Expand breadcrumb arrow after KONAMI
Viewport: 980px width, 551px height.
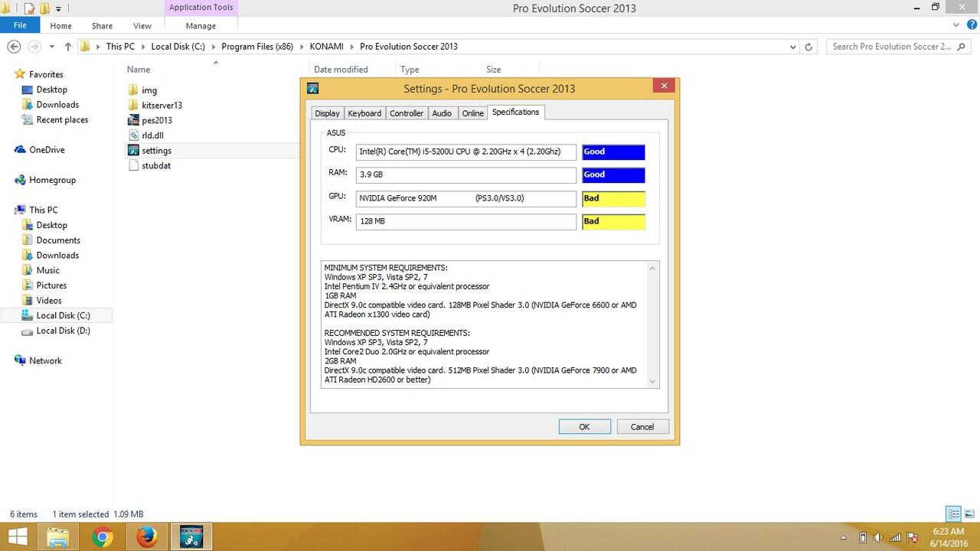point(353,47)
